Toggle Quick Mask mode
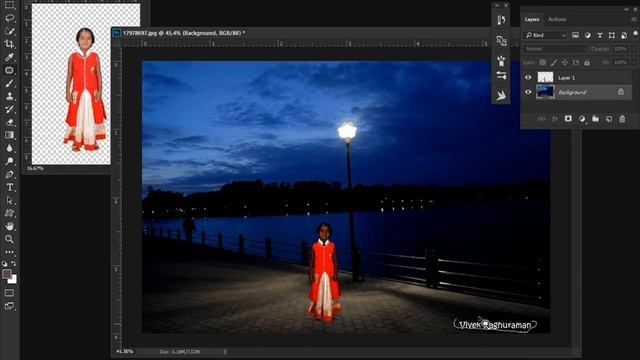The width and height of the screenshot is (640, 360). pos(9,293)
